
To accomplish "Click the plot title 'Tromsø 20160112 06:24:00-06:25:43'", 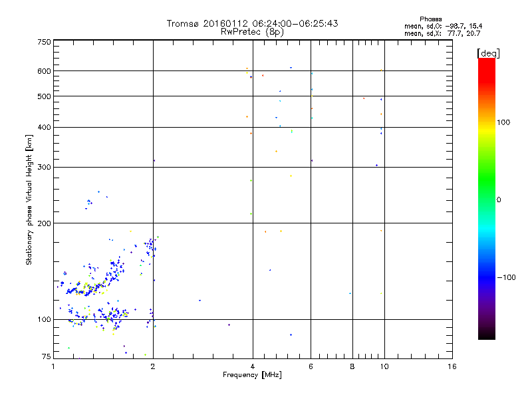I will (x=252, y=23).
